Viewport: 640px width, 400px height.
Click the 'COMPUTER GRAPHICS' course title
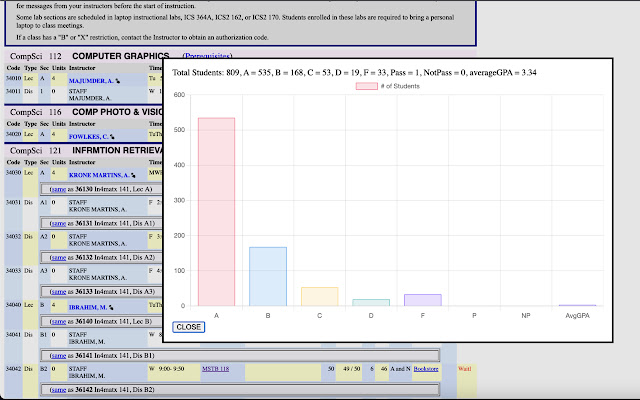point(120,56)
